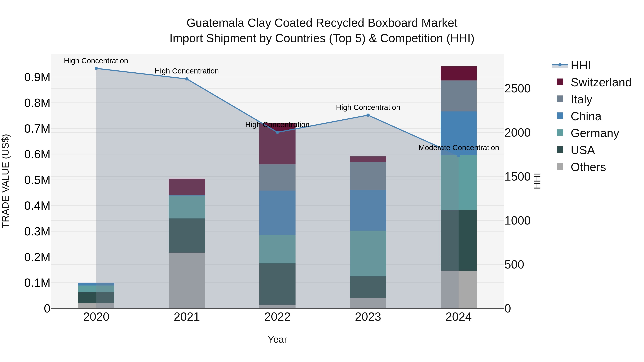The width and height of the screenshot is (644, 362).
Task: Click the 2024 HHI data point
Action: tap(458, 155)
